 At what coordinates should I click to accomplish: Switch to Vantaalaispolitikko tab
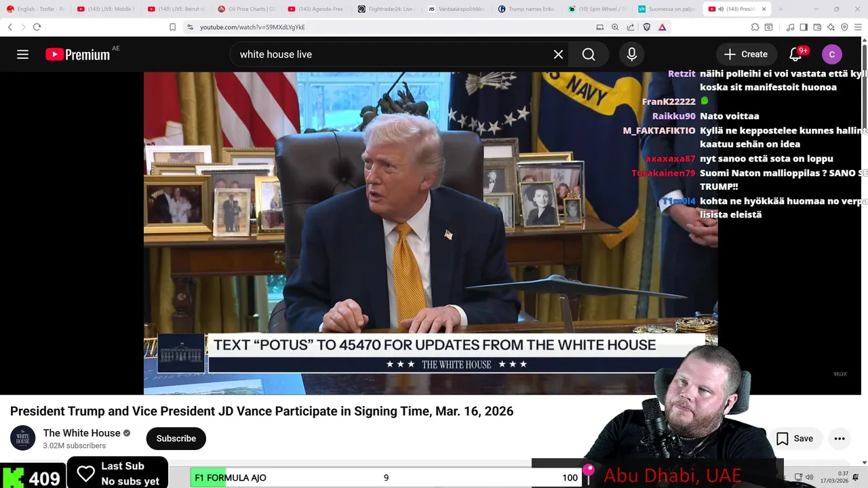tap(458, 9)
